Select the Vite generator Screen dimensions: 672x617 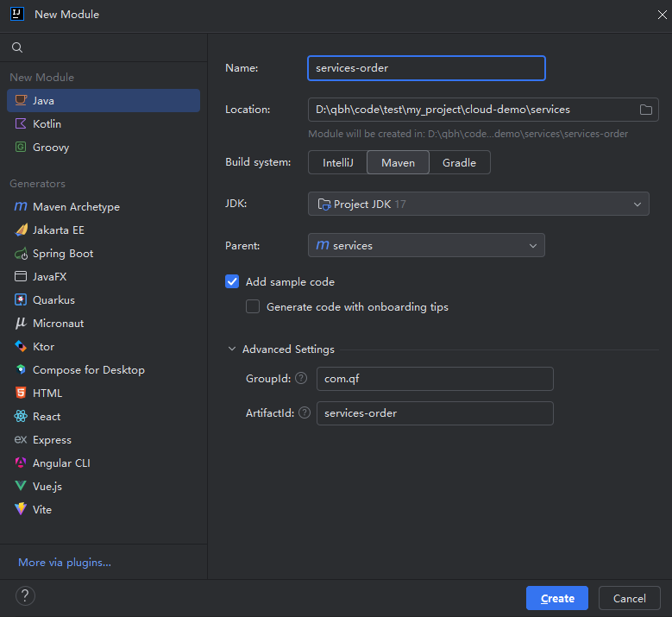pos(104,509)
